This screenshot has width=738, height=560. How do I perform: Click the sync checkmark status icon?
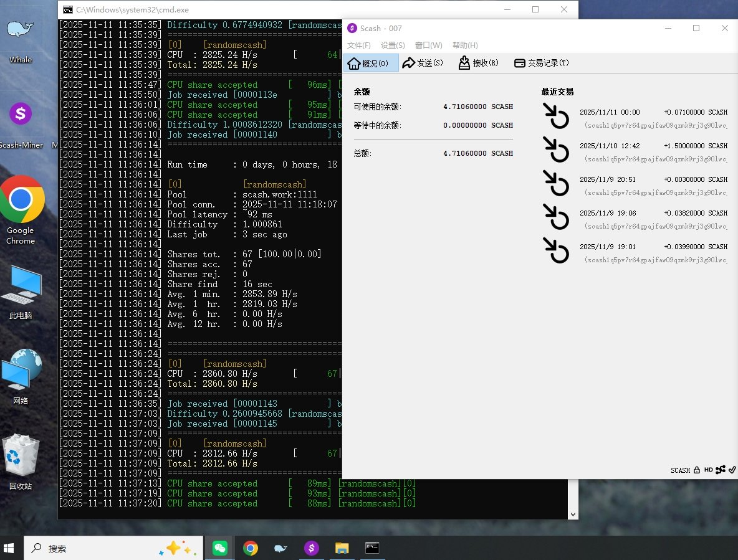tap(732, 470)
